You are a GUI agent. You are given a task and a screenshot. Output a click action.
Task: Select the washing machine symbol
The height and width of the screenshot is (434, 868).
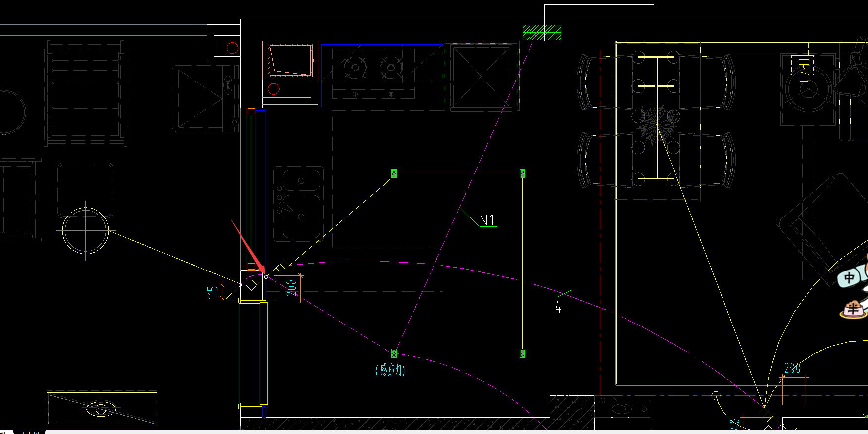coord(206,99)
